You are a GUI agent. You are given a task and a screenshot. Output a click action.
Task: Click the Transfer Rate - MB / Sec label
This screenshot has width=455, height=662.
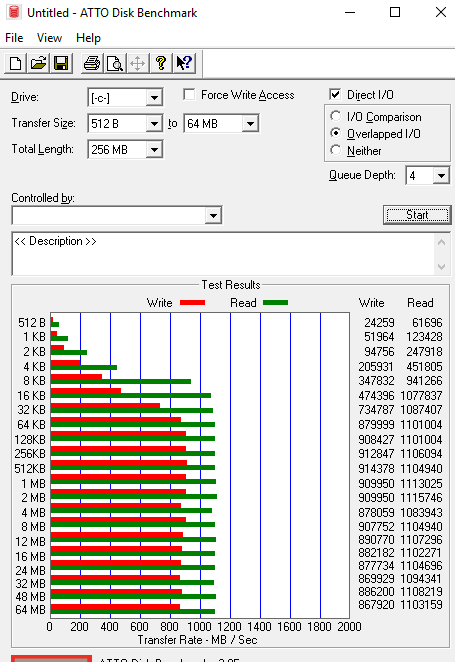[x=197, y=640]
